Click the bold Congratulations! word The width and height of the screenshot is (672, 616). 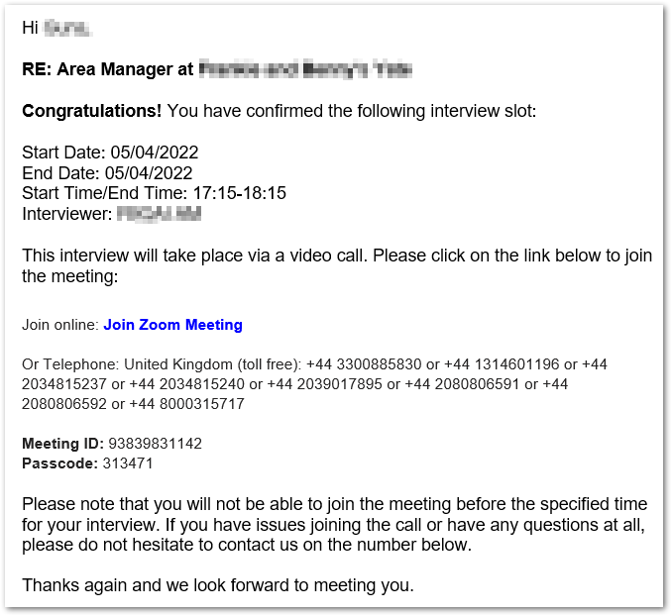click(91, 111)
